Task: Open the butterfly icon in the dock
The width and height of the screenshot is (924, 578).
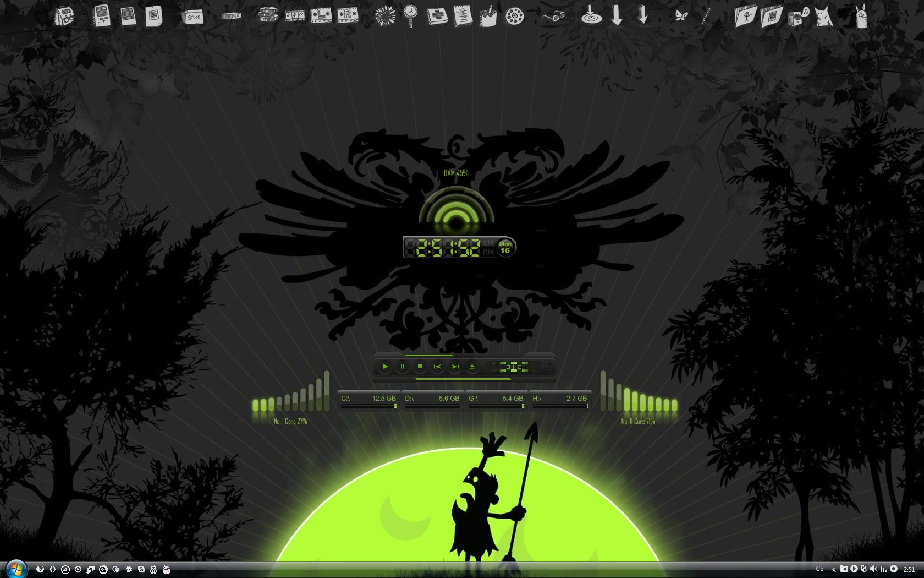Action: (681, 16)
